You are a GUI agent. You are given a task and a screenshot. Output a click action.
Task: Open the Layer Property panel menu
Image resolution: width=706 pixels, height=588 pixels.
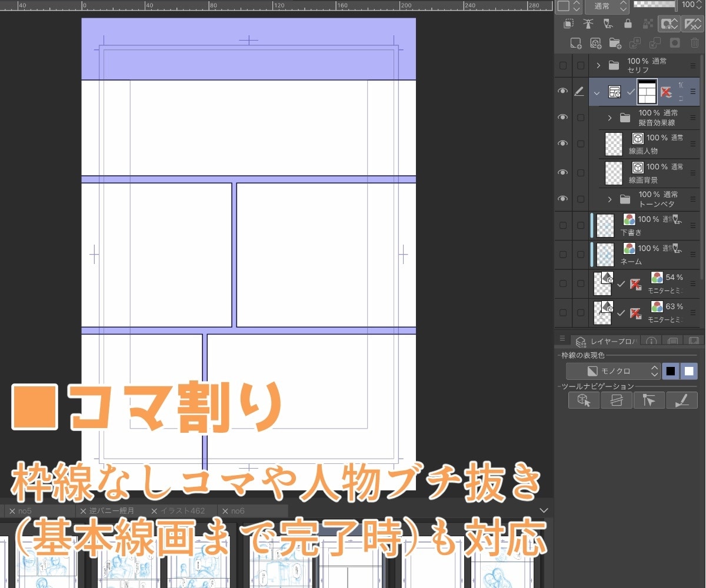562,339
